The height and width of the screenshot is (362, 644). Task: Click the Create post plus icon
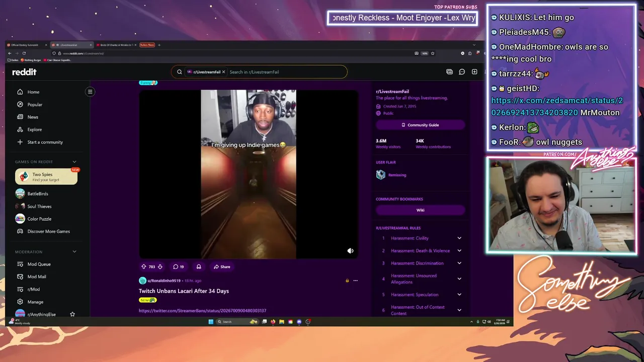tap(474, 72)
